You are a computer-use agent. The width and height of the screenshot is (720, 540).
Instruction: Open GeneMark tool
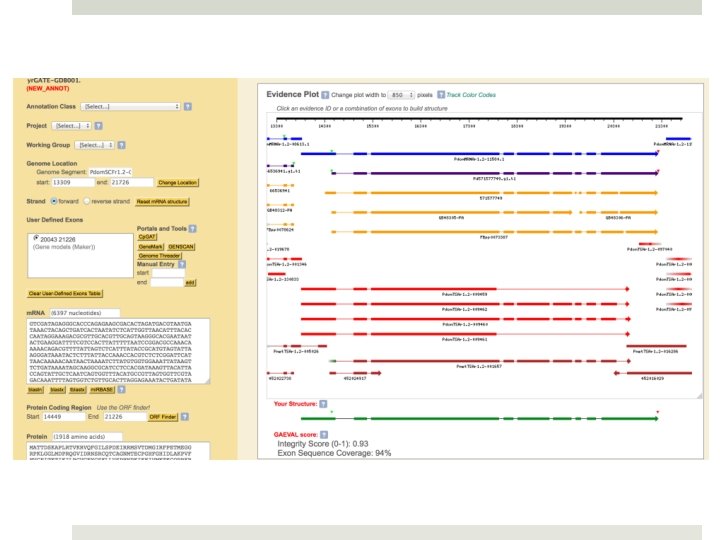pos(151,247)
